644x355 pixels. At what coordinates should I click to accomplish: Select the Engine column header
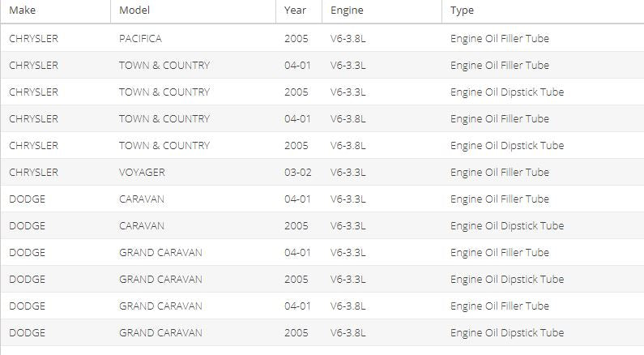pos(347,11)
